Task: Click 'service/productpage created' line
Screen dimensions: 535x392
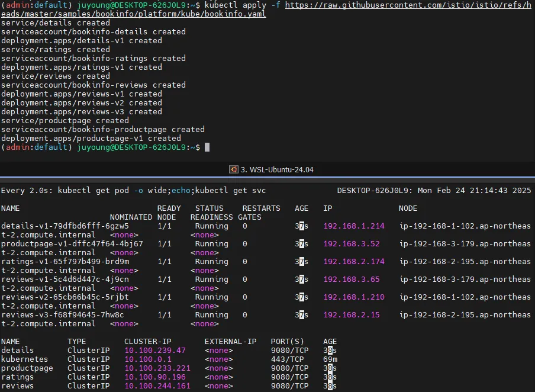Action: (x=65, y=121)
